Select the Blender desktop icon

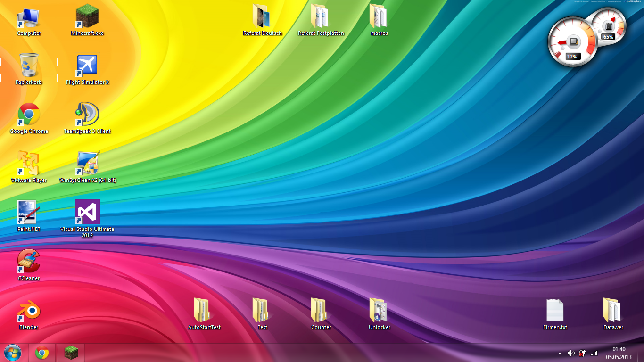29,311
